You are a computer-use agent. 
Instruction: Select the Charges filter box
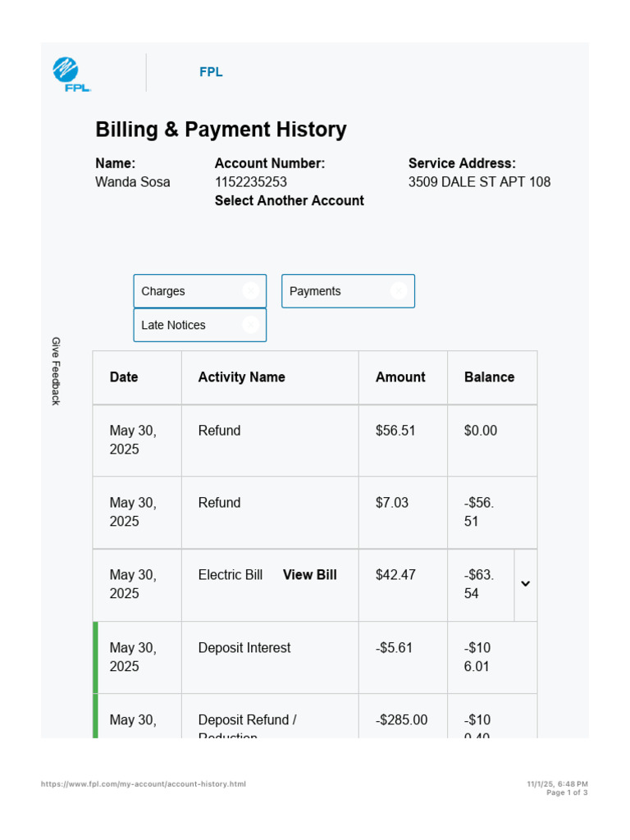coord(200,291)
